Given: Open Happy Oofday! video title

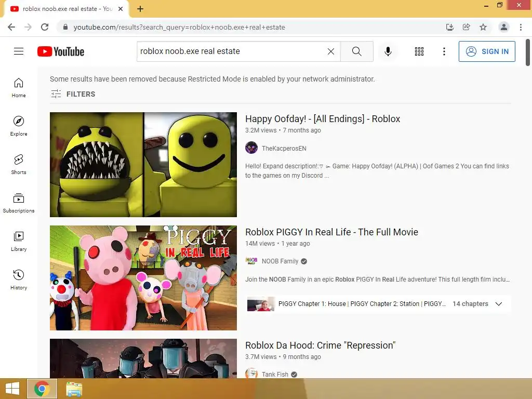Looking at the screenshot, I should click(x=323, y=119).
